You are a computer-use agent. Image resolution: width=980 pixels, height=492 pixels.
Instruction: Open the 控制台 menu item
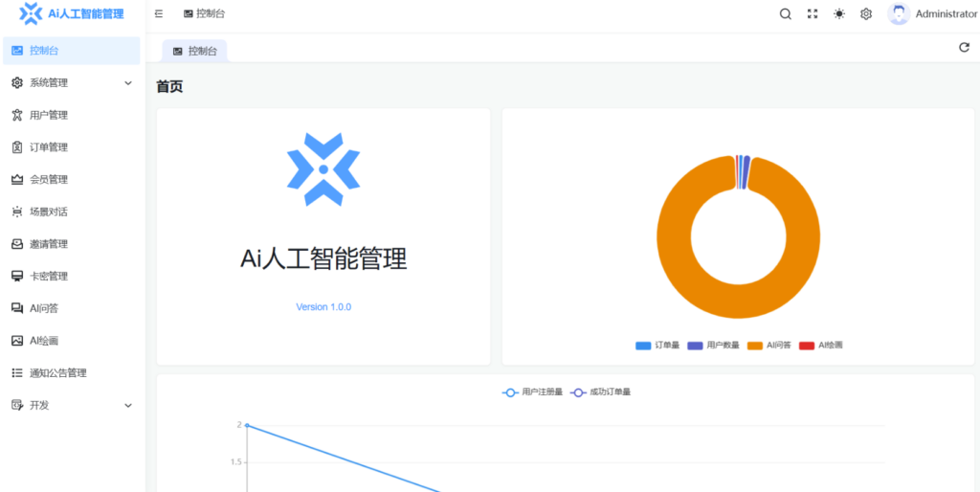point(71,51)
